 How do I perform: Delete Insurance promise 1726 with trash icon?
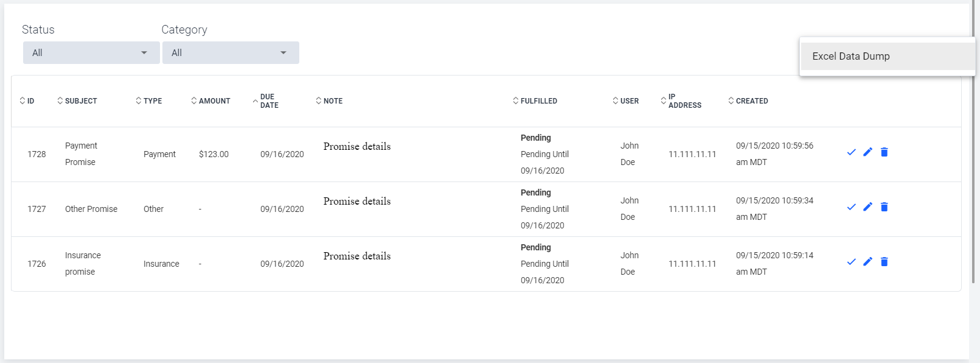pyautogui.click(x=884, y=262)
